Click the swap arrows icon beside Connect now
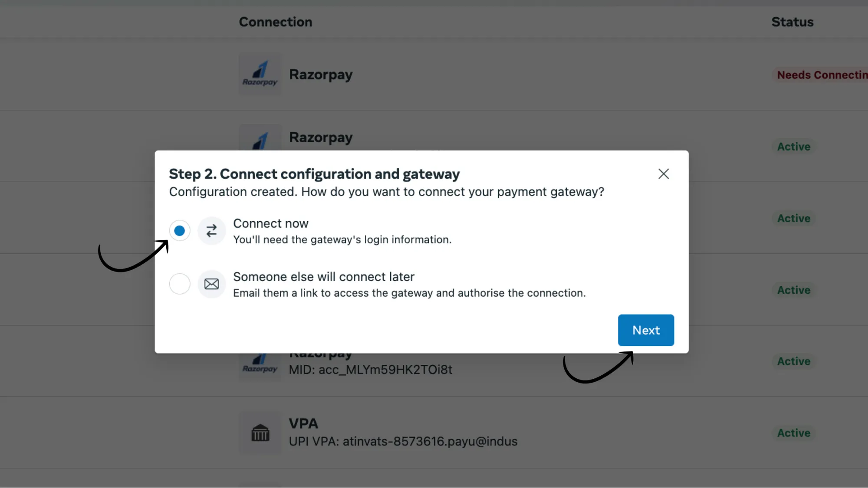 (211, 230)
